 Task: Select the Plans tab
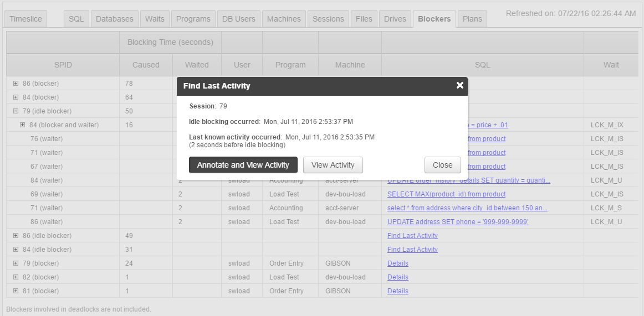pyautogui.click(x=472, y=19)
